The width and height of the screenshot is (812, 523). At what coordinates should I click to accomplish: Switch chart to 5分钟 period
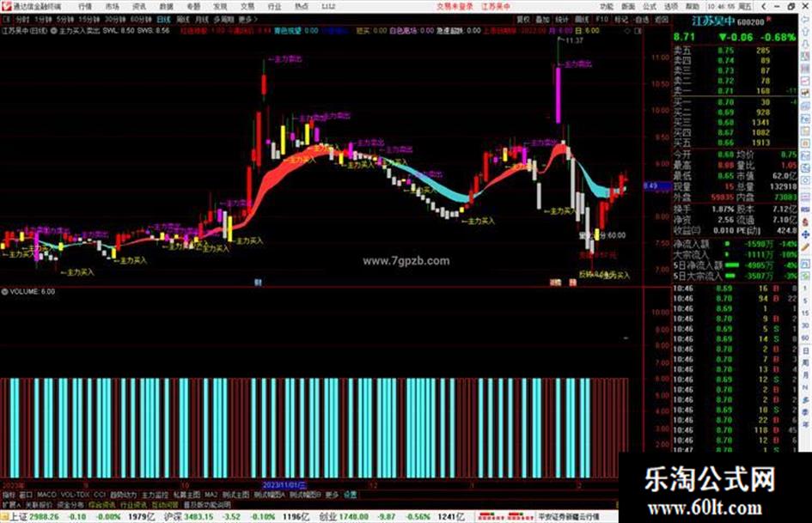click(64, 19)
